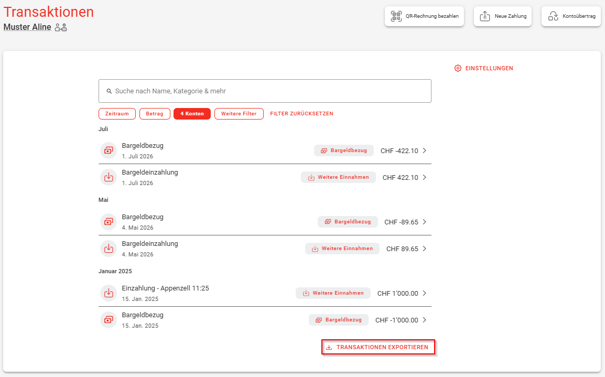Click deposit icon of Bargeldeinzahlung 1. Juli 2026

click(108, 177)
